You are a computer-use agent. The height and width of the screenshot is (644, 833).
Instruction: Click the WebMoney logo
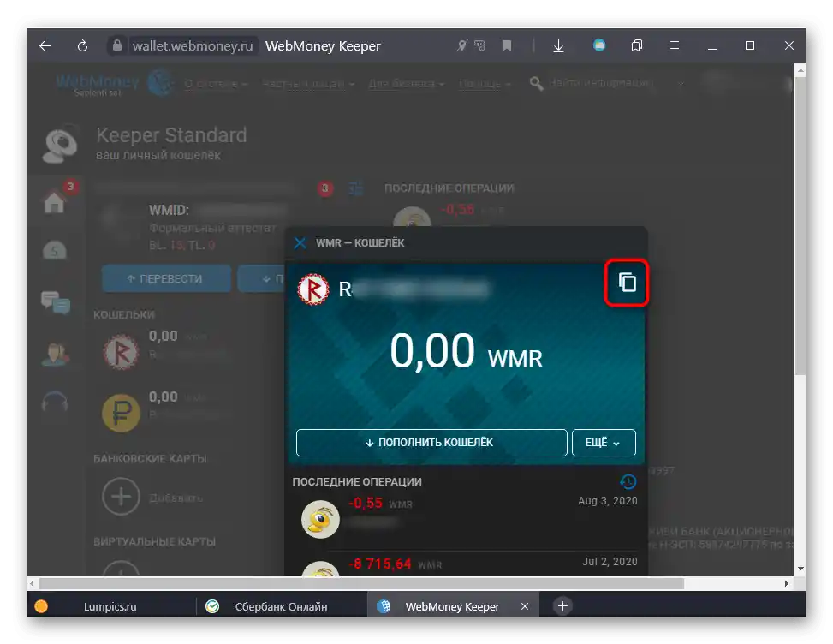[x=114, y=83]
